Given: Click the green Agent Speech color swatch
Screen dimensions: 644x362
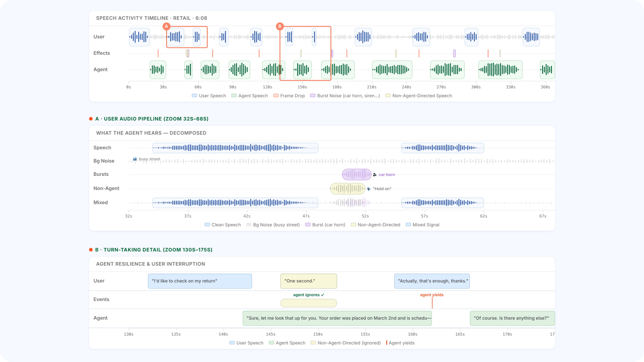Looking at the screenshot, I should pos(234,96).
